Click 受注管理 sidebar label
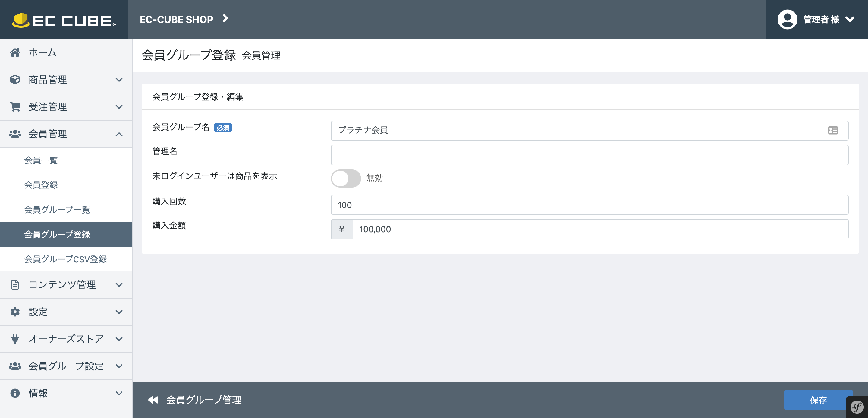 (x=48, y=107)
